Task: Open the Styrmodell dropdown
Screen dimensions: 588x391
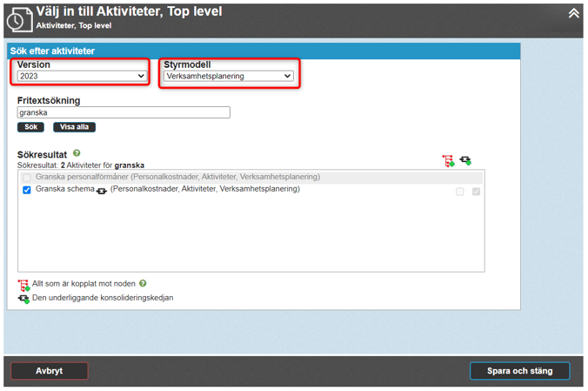Action: coord(228,77)
